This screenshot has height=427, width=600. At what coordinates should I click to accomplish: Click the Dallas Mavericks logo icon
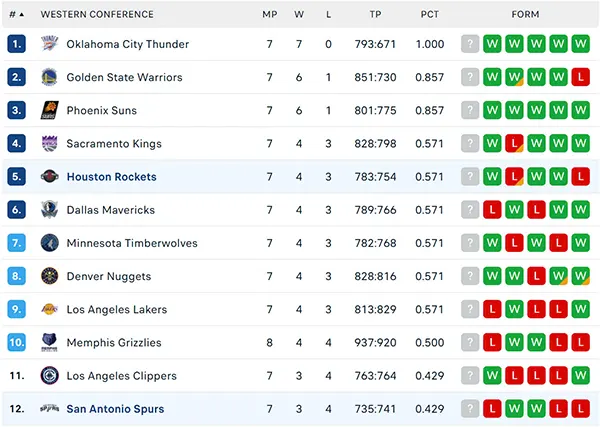(49, 210)
